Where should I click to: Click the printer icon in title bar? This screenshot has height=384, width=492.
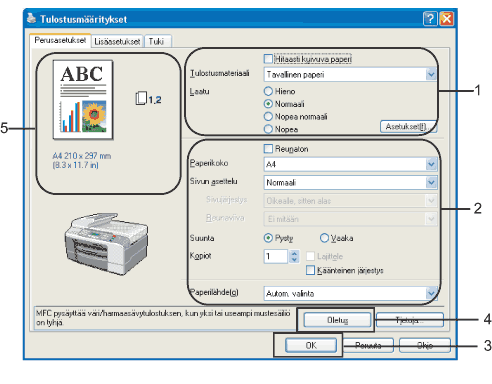coord(32,18)
